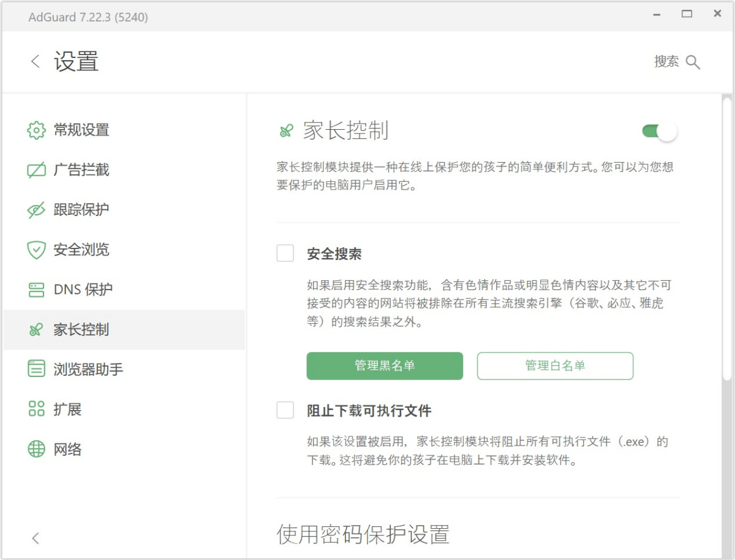Click the 跟踪保护 crossed-eye icon
735x560 pixels.
[37, 210]
